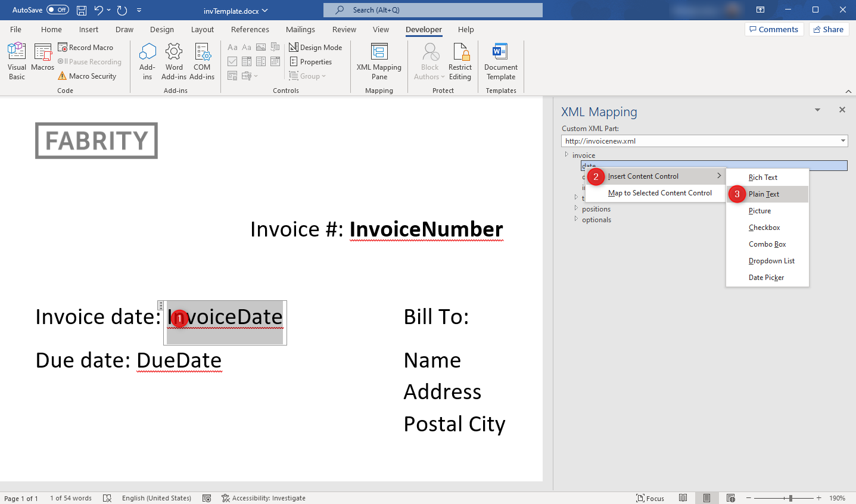Toggle AutoSave switch

click(x=58, y=10)
